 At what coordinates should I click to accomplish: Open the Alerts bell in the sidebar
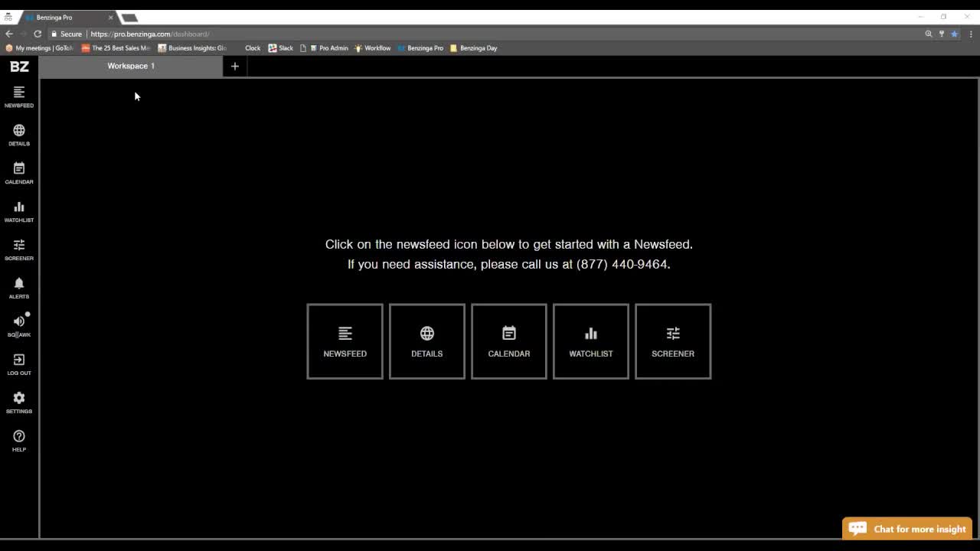(19, 289)
